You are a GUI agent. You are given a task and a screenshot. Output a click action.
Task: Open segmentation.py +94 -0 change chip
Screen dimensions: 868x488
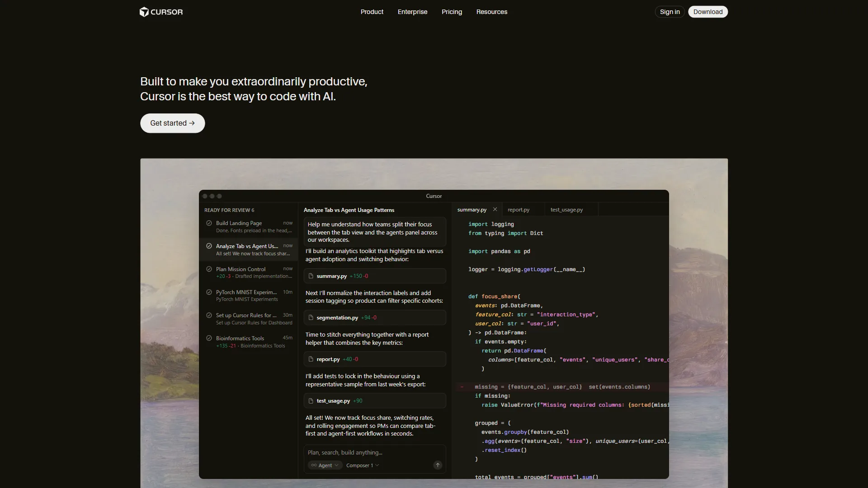375,318
